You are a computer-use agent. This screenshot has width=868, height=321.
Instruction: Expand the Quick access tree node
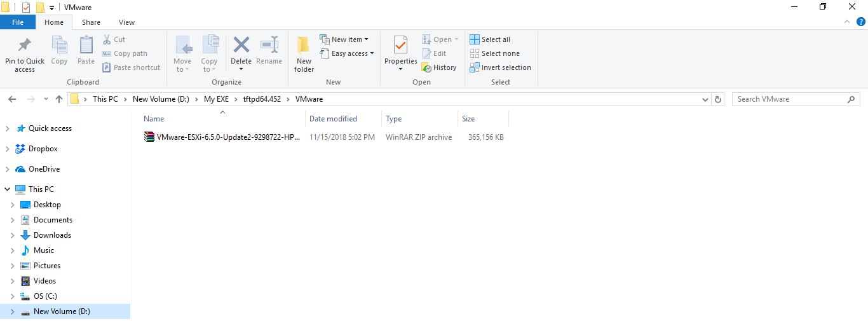[8, 128]
